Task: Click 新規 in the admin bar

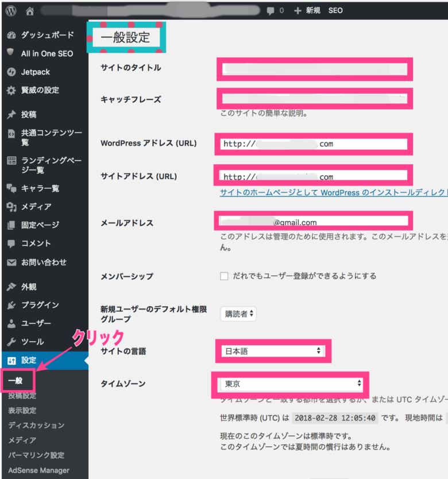Action: pyautogui.click(x=313, y=11)
